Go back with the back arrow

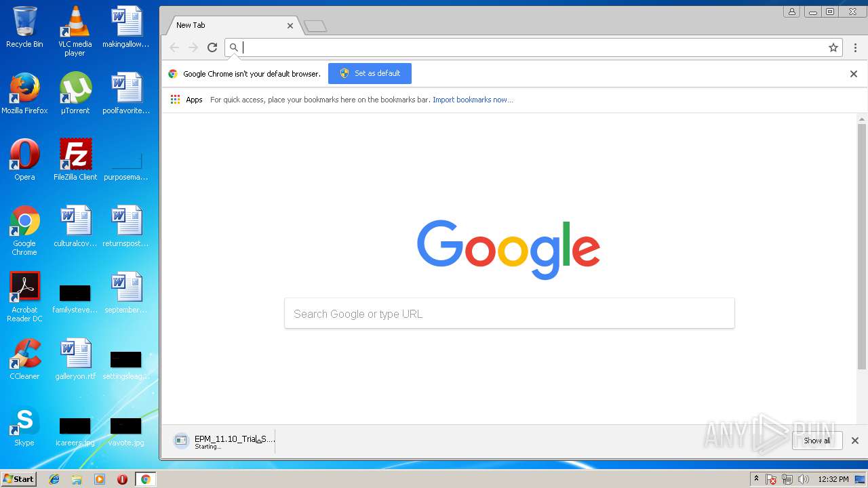174,47
